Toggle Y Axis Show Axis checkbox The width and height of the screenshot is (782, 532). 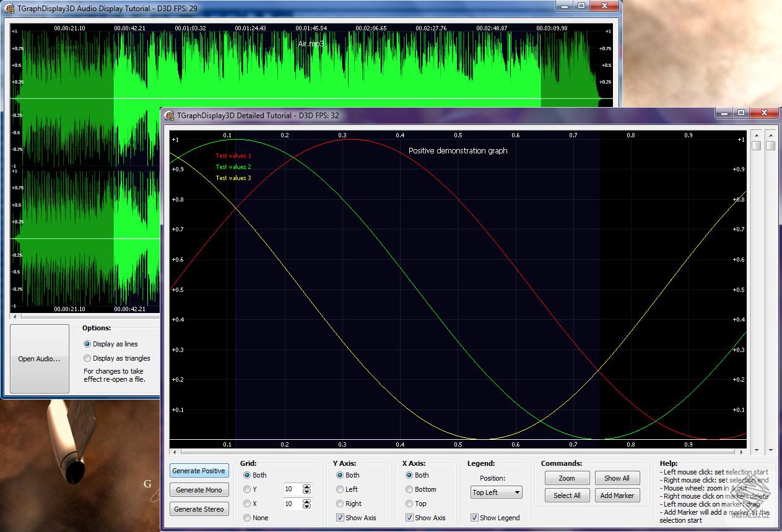[x=340, y=518]
